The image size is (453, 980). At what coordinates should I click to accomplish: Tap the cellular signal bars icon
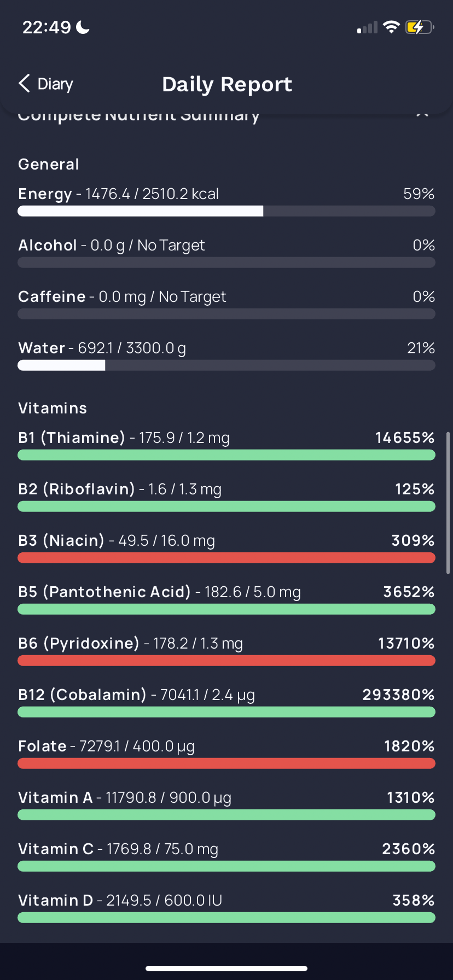pyautogui.click(x=367, y=27)
